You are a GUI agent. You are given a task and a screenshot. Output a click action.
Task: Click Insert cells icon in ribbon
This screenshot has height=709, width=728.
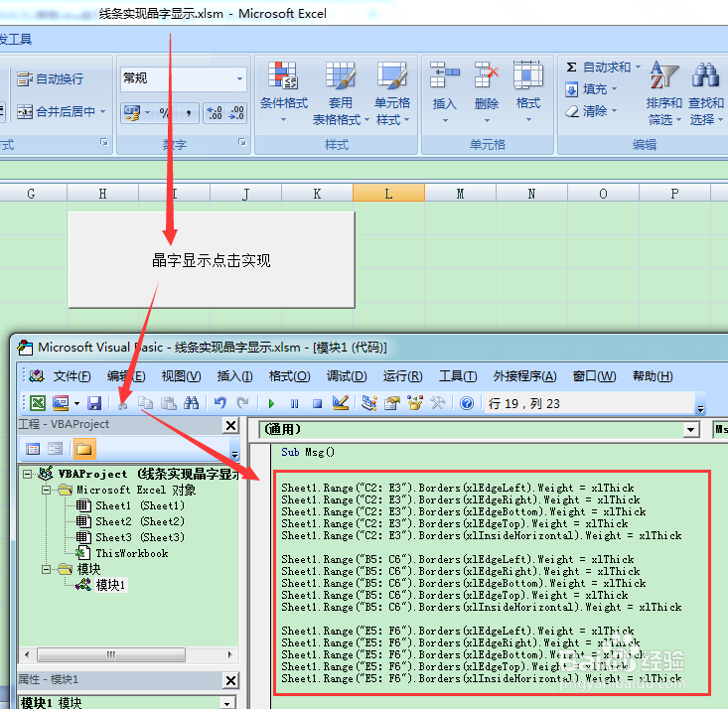[444, 75]
